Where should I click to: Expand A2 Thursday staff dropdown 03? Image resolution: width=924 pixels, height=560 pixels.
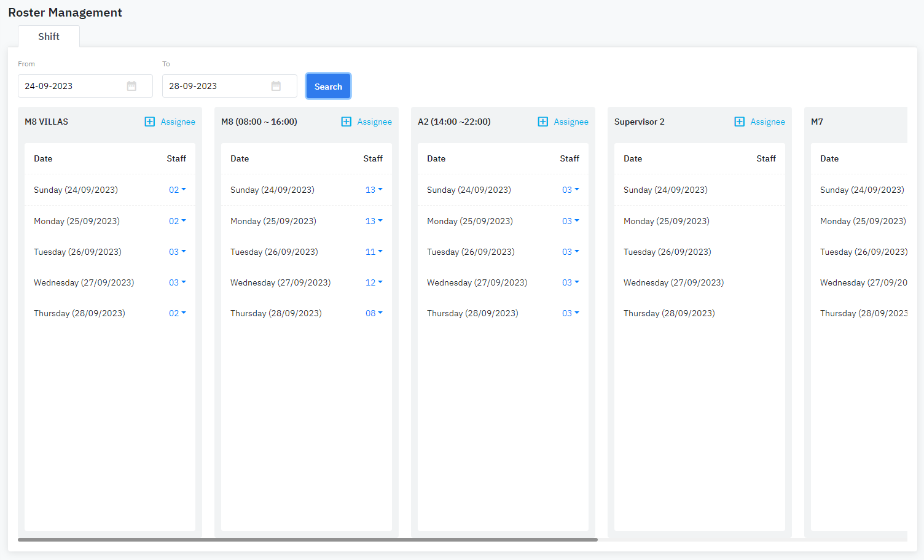pos(570,313)
